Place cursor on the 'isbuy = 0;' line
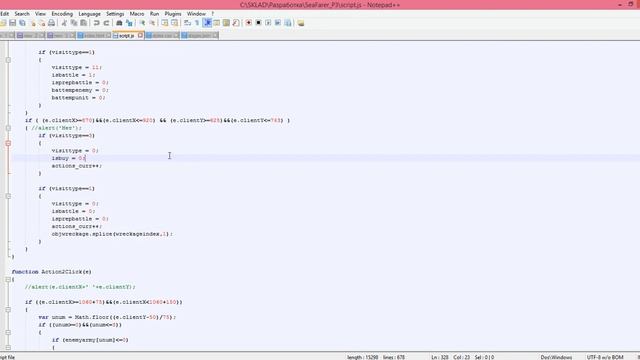The height and width of the screenshot is (360, 640). [69, 158]
